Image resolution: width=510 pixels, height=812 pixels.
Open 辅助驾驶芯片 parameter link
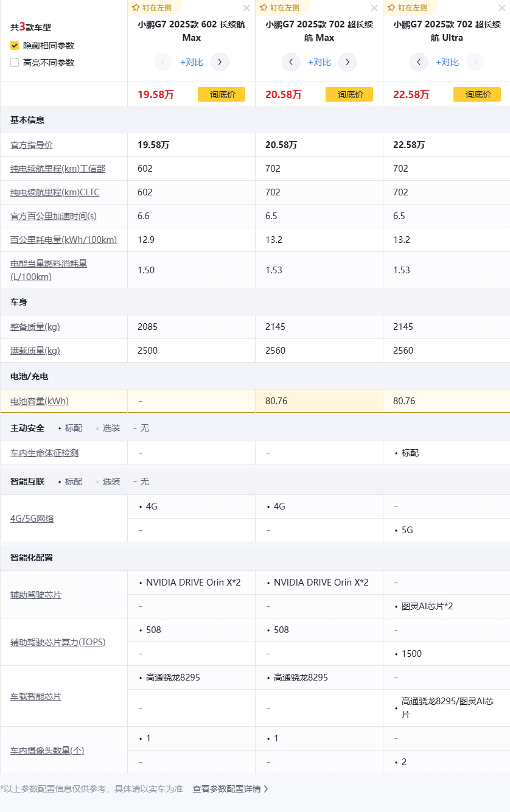(x=36, y=595)
